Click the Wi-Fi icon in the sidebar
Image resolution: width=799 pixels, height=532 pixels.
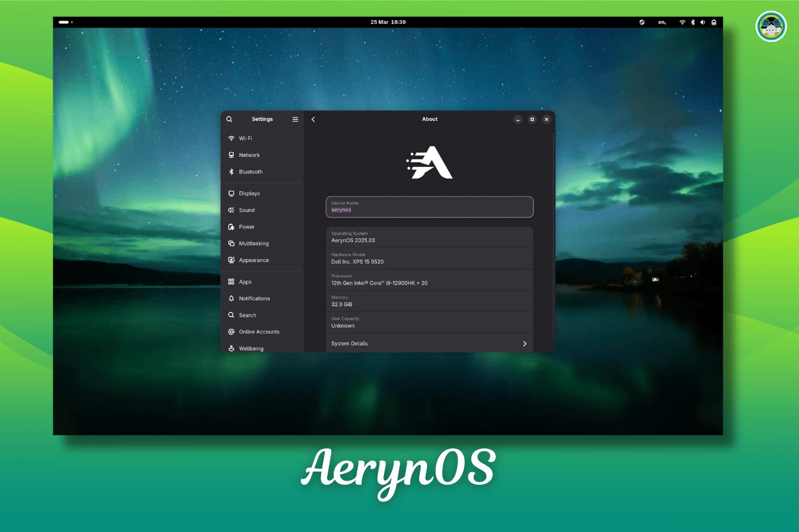tap(231, 139)
